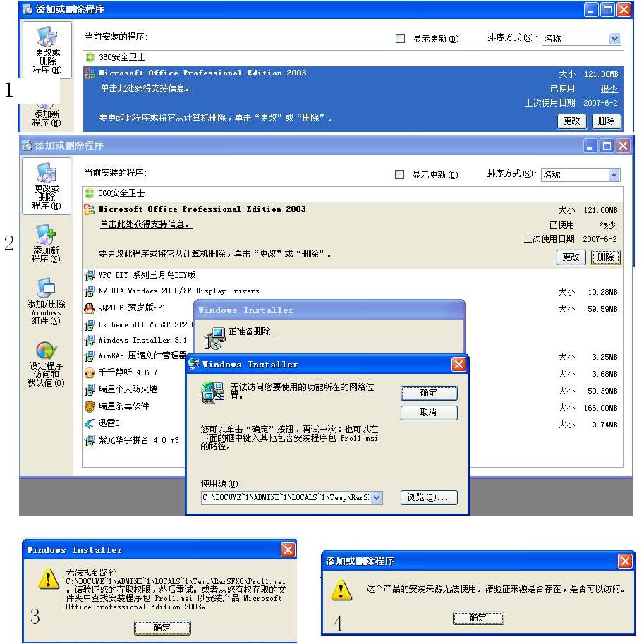The image size is (644, 644).
Task: Click warning icon in 无法找到路径 dialog
Action: 49,578
